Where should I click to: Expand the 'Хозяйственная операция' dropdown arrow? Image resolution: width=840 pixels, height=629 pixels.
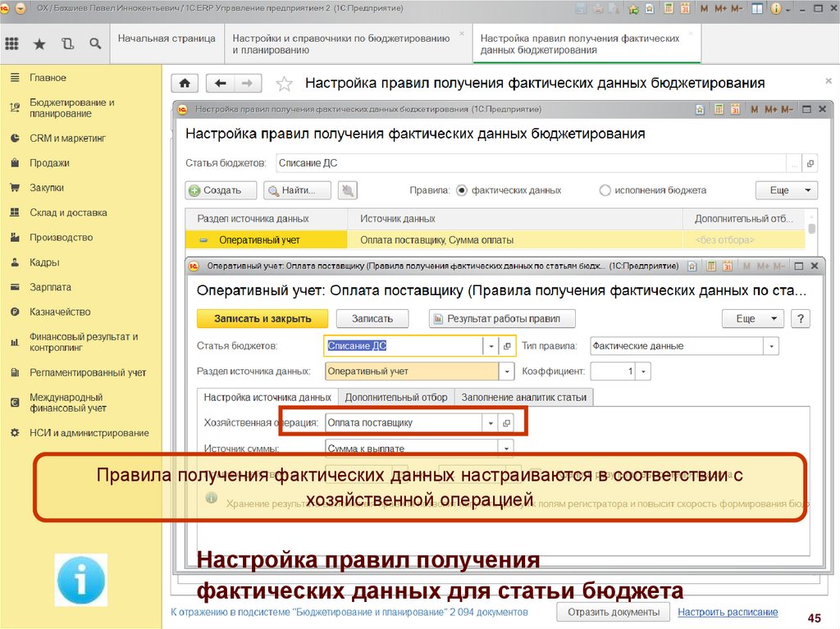click(491, 423)
